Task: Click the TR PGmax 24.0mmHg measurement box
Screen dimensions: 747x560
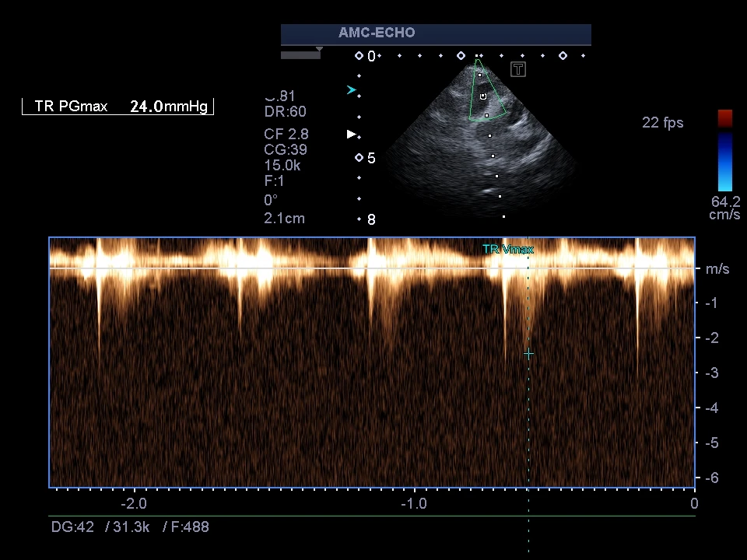Action: 117,107
